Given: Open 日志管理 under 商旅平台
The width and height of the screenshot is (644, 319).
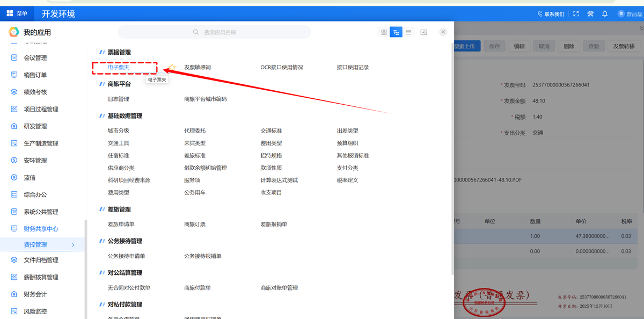Looking at the screenshot, I should pos(119,99).
